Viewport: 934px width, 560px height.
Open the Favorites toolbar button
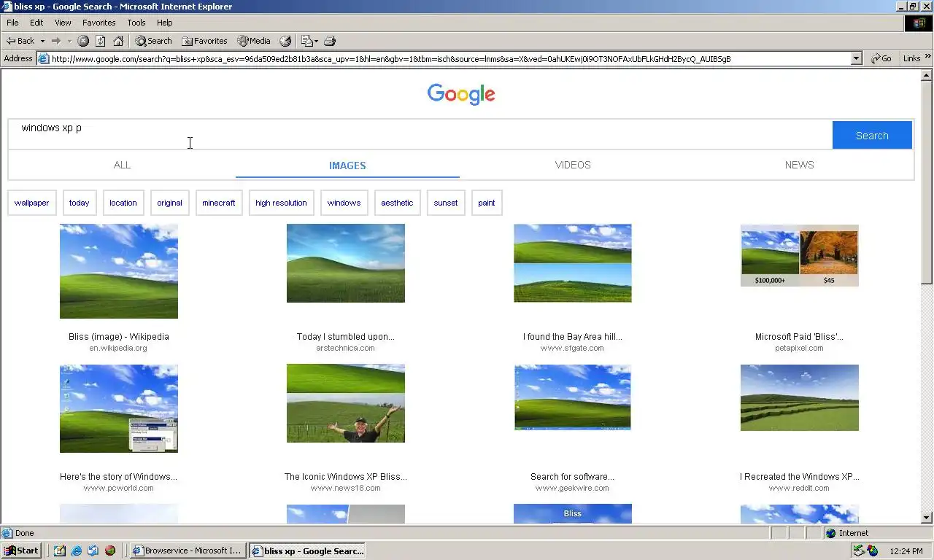pos(205,41)
